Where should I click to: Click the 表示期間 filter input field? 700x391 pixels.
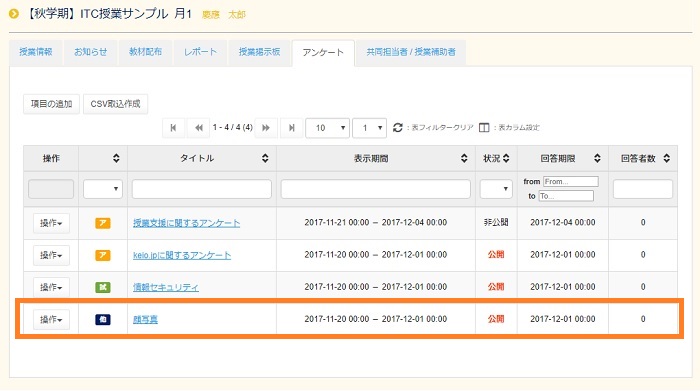[x=375, y=189]
